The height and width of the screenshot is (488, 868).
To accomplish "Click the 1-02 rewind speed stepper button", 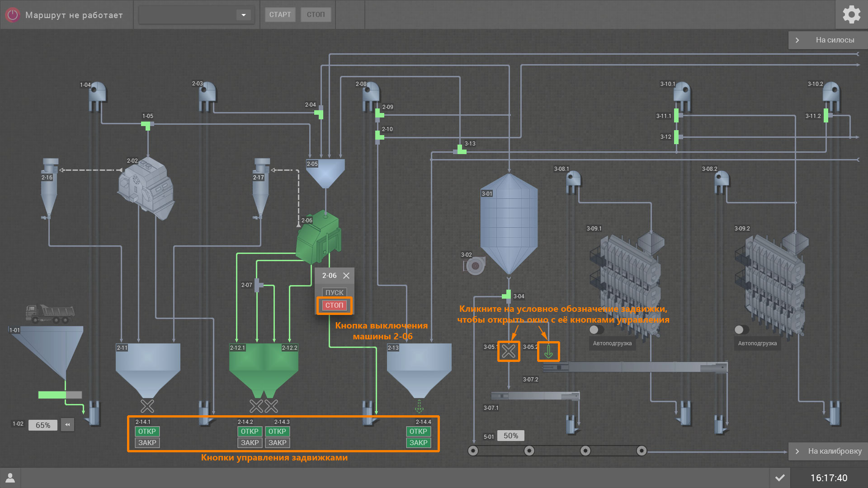I will click(x=67, y=425).
